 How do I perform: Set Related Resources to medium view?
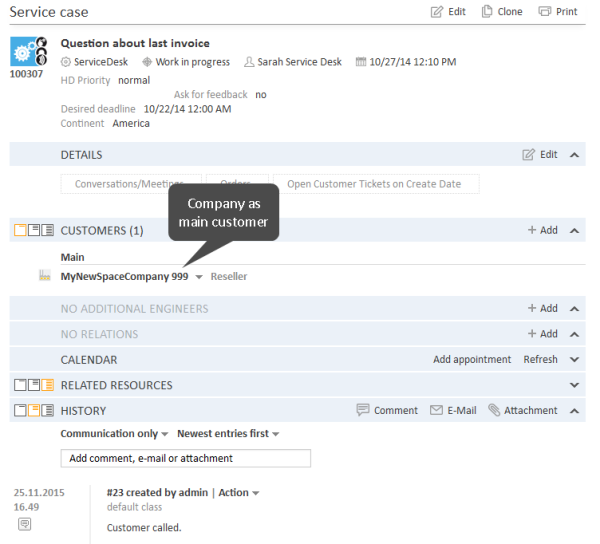(x=34, y=385)
